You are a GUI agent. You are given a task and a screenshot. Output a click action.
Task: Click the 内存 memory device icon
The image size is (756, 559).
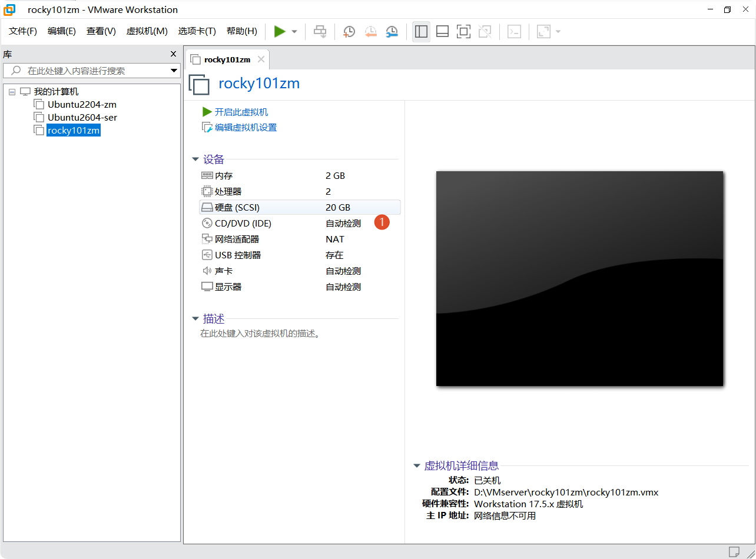(x=207, y=175)
